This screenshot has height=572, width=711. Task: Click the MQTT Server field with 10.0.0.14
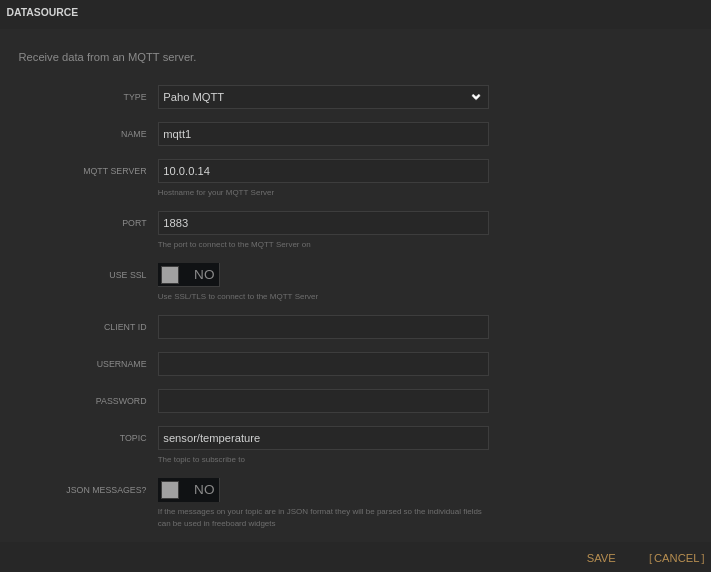point(323,171)
